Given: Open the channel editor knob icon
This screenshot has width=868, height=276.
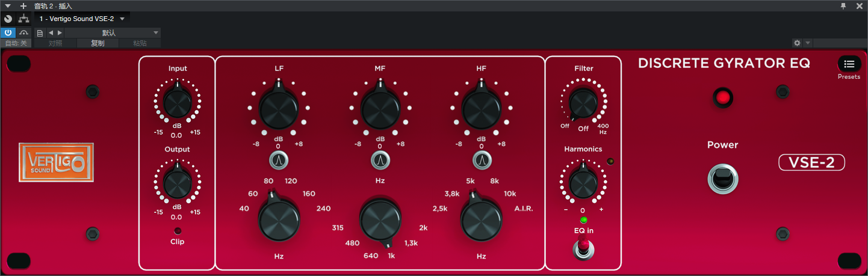Looking at the screenshot, I should [8, 19].
